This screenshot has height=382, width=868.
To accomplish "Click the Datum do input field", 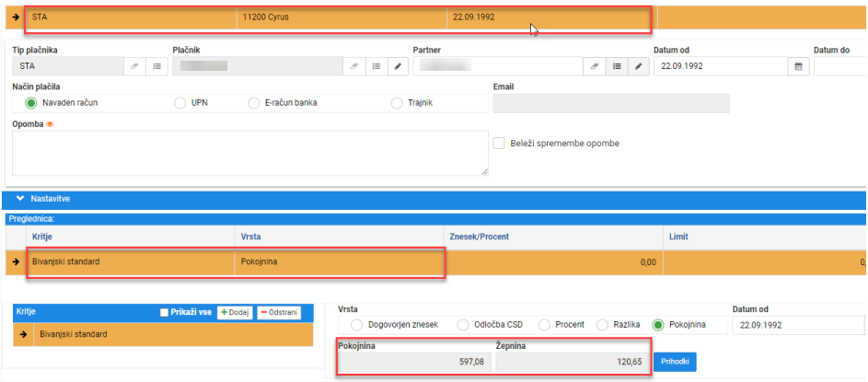I will click(x=840, y=66).
